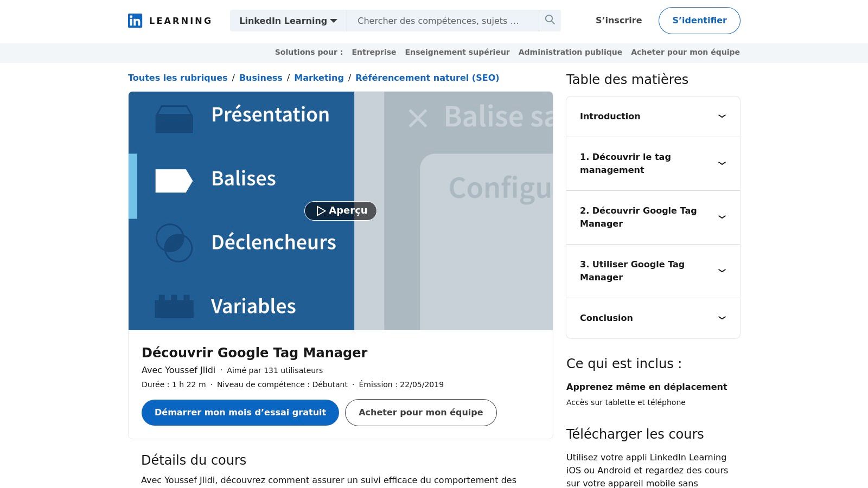Open Acheter pour mon équipe navigation entry
Viewport: 868px width, 488px height.
tap(685, 52)
